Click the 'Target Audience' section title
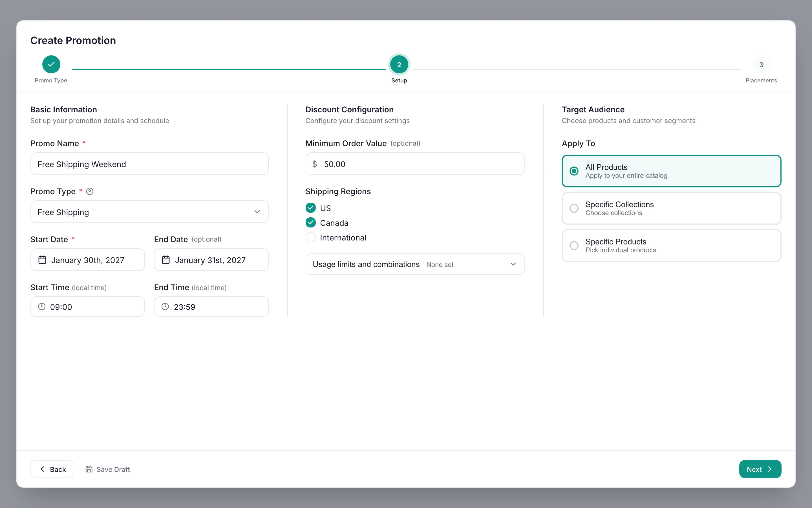Screen dimensions: 812x508 pyautogui.click(x=593, y=110)
